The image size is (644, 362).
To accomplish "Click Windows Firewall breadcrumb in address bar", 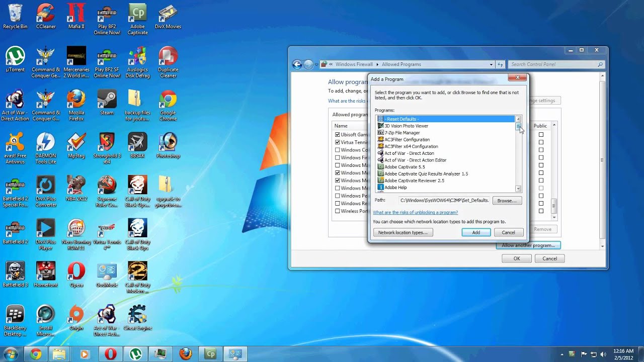I will point(354,64).
